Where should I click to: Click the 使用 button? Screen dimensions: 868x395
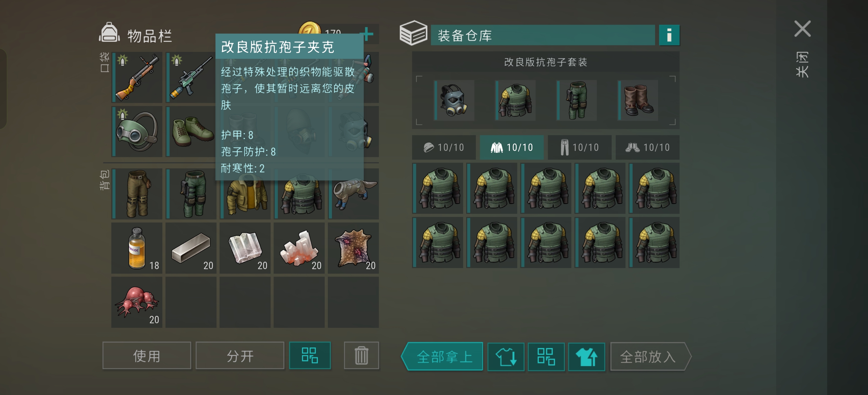[x=146, y=356]
